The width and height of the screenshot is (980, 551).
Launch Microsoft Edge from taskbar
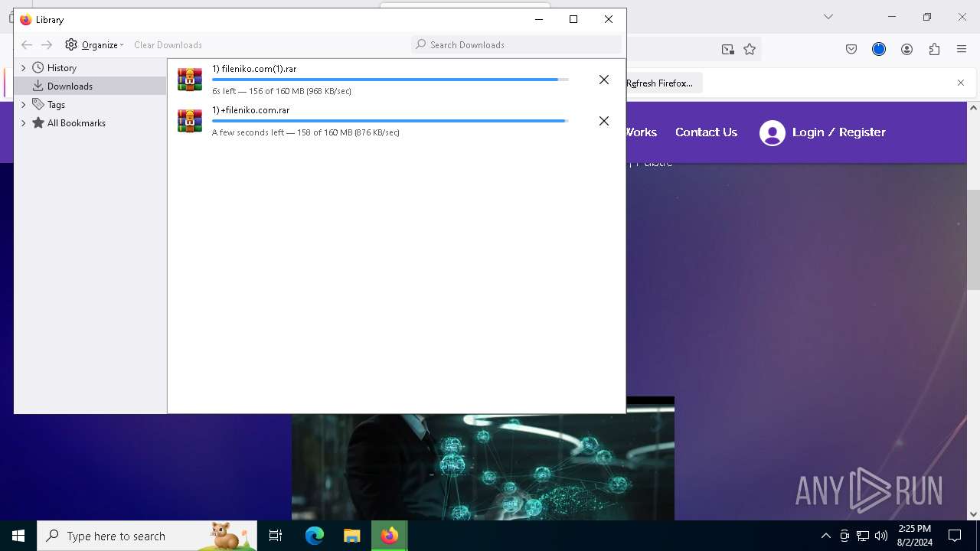[x=315, y=536]
